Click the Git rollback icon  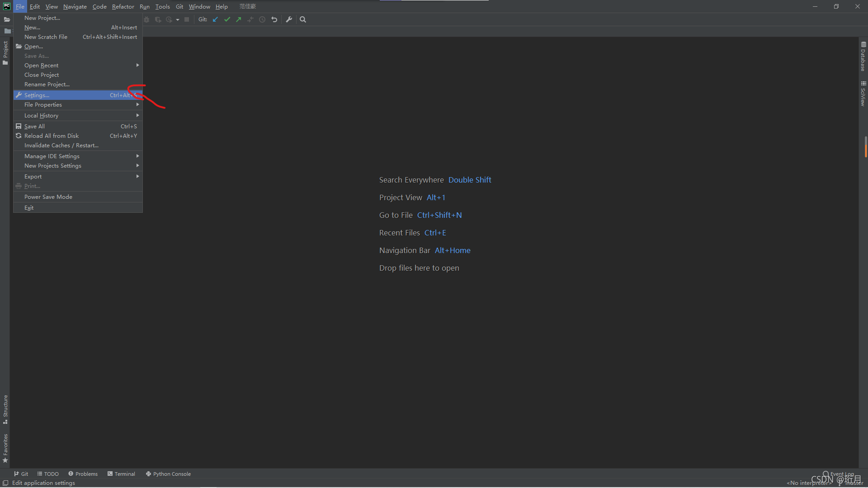click(274, 19)
